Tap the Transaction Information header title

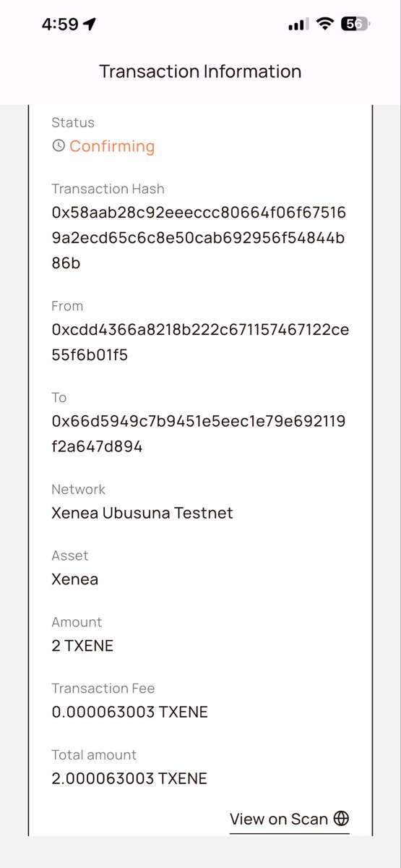[200, 72]
